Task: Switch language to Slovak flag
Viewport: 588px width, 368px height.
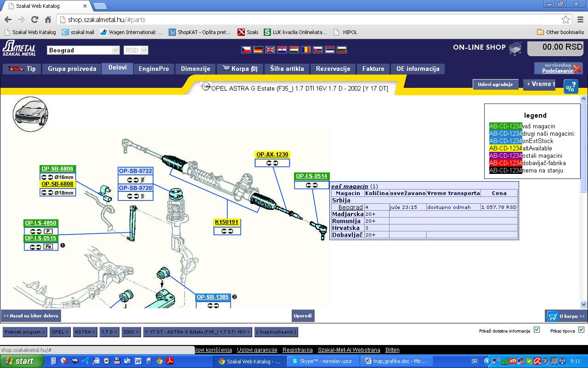Action: click(318, 49)
